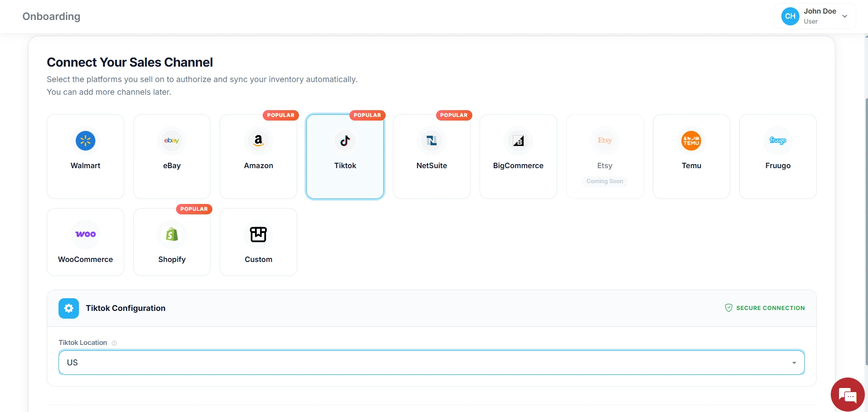The height and width of the screenshot is (412, 868).
Task: Click the NetSuite logo icon
Action: [432, 141]
